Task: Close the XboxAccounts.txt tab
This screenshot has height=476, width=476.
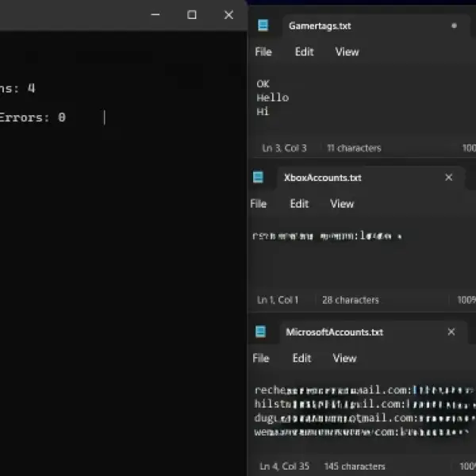Action: [449, 177]
